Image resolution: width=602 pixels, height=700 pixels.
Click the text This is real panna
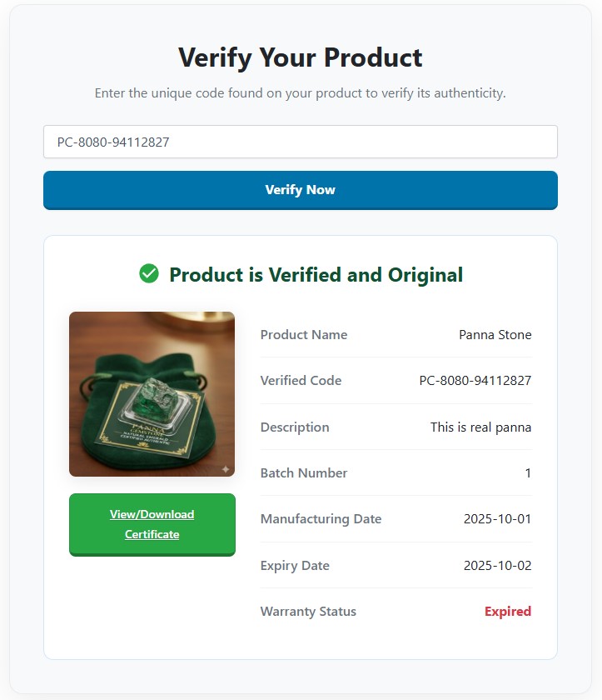[479, 427]
